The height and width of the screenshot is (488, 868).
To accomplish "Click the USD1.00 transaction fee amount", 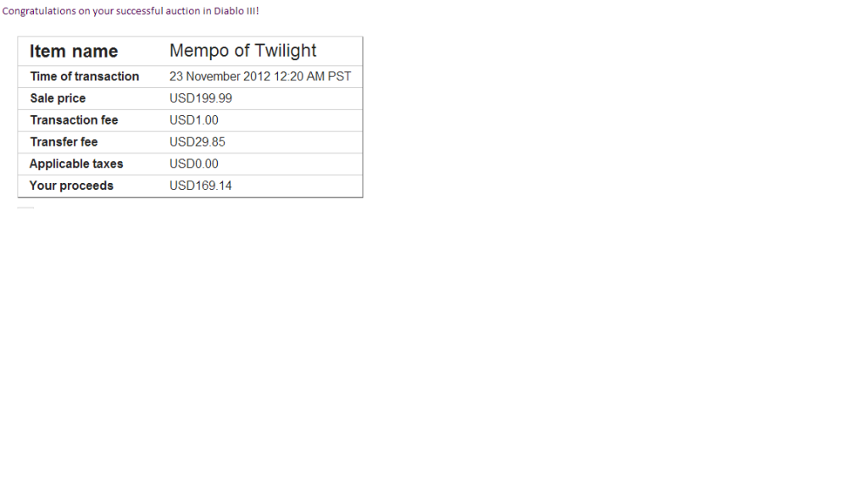I will click(194, 120).
